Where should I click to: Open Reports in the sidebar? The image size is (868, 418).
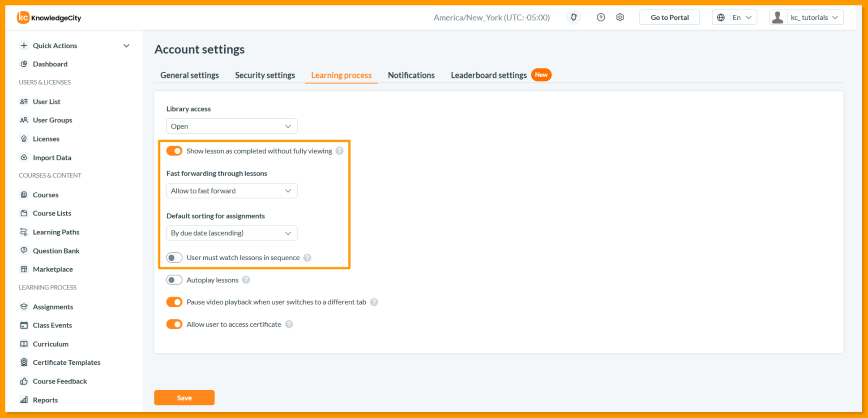(45, 400)
